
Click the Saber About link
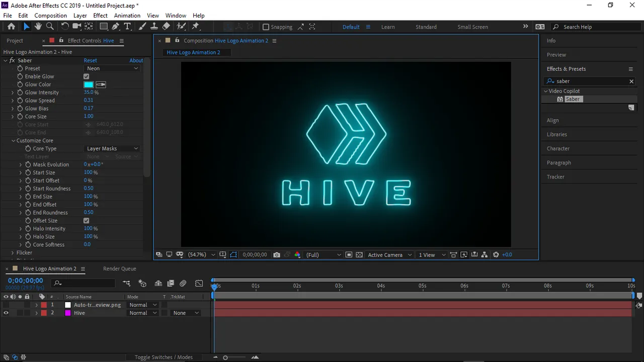(x=136, y=60)
